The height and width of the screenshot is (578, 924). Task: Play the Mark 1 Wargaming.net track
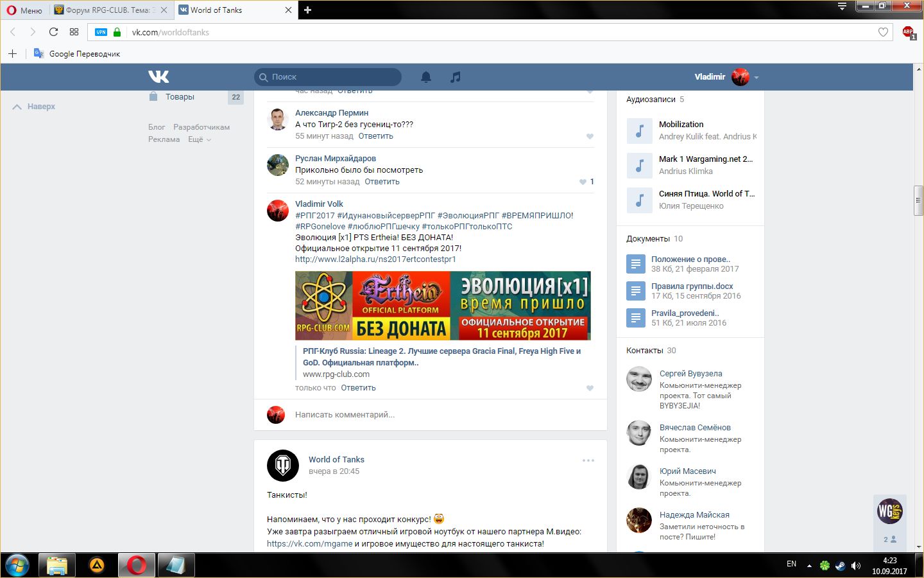(639, 166)
